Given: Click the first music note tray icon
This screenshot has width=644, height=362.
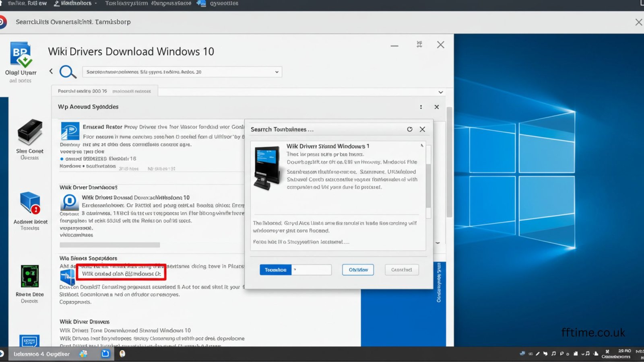Looking at the screenshot, I should click(x=553, y=354).
